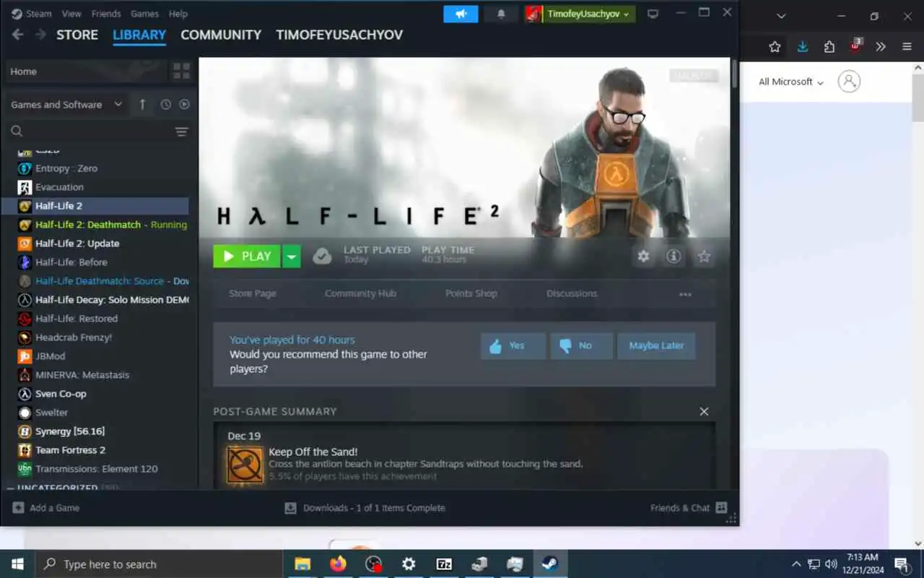Open Half-Life 2 settings gear

coord(643,256)
